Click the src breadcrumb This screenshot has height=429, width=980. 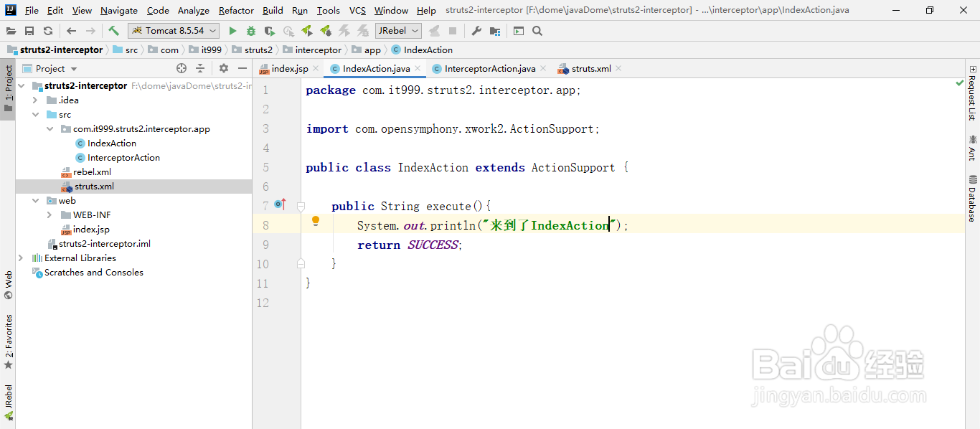click(x=125, y=50)
